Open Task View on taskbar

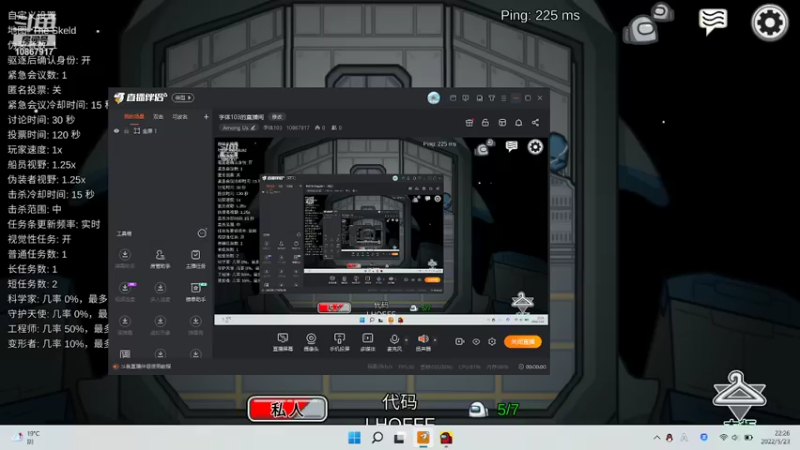399,438
